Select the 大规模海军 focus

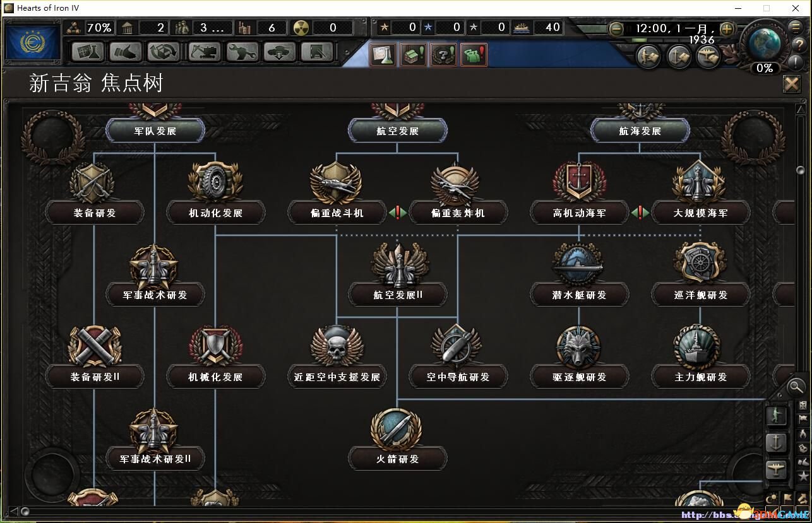tap(700, 193)
